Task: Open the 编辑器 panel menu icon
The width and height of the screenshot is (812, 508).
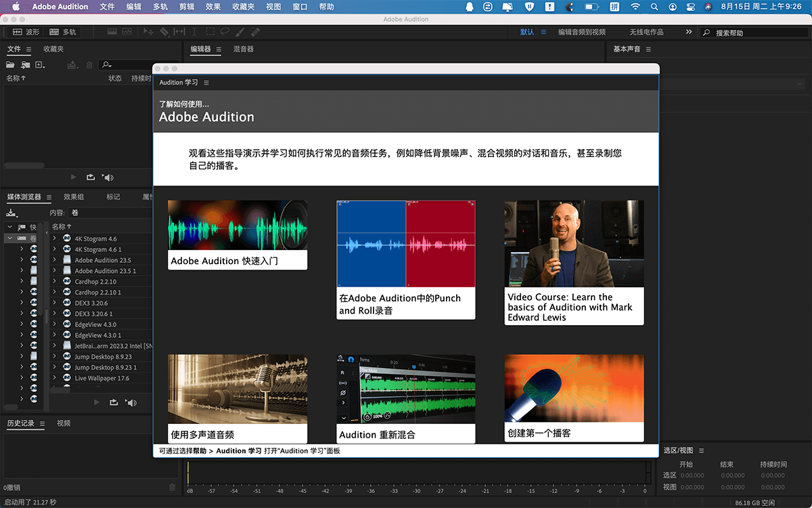Action: (x=219, y=49)
